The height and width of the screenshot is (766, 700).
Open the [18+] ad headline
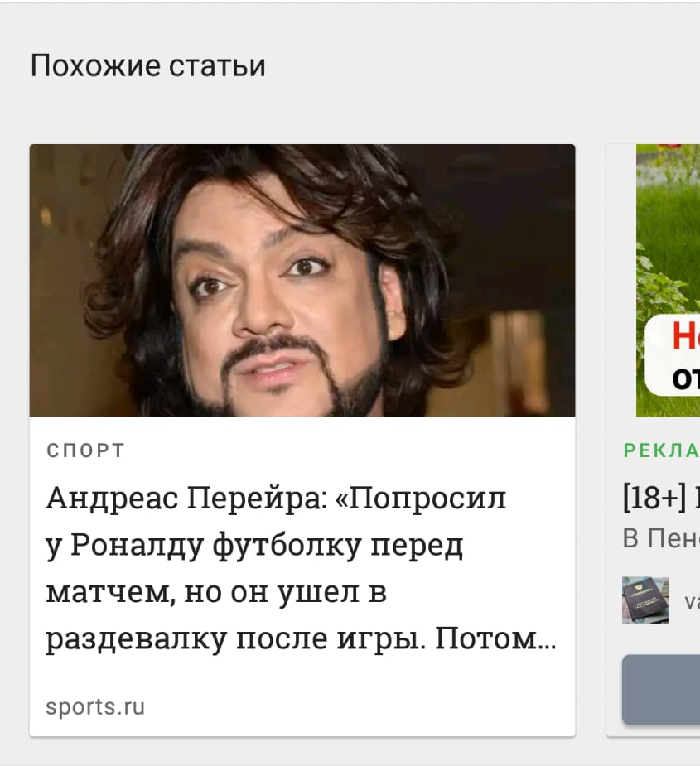[661, 498]
